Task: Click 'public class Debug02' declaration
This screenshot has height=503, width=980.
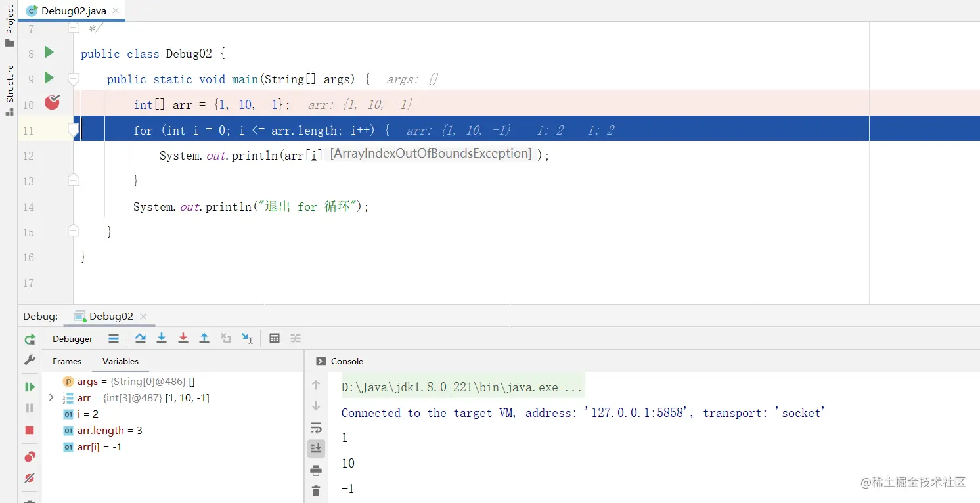Action: click(x=153, y=54)
